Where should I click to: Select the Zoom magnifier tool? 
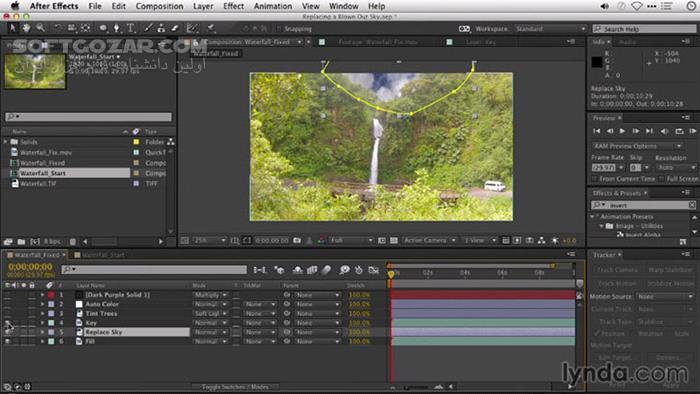click(x=41, y=28)
